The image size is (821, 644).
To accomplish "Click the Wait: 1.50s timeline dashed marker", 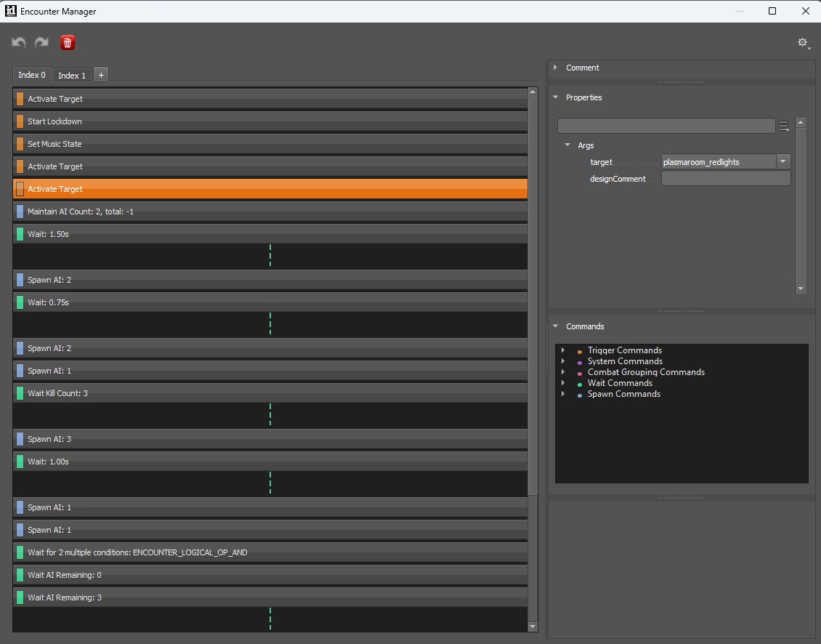I will (x=270, y=256).
